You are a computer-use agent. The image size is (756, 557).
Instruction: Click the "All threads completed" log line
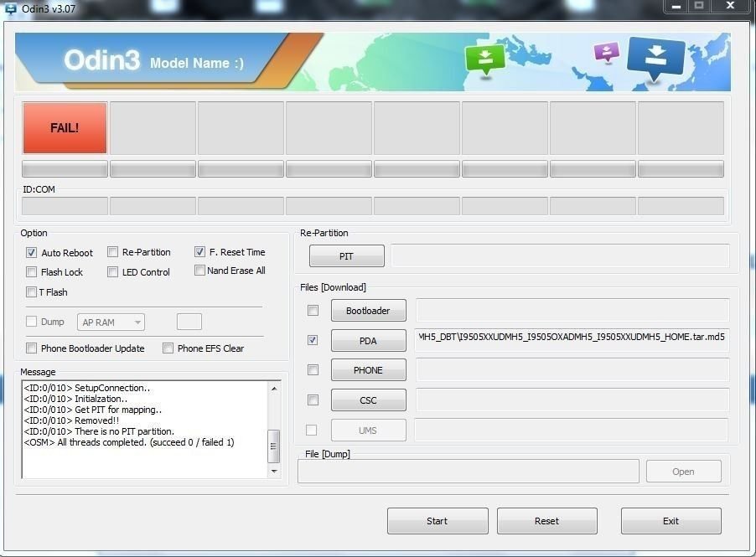pos(129,442)
